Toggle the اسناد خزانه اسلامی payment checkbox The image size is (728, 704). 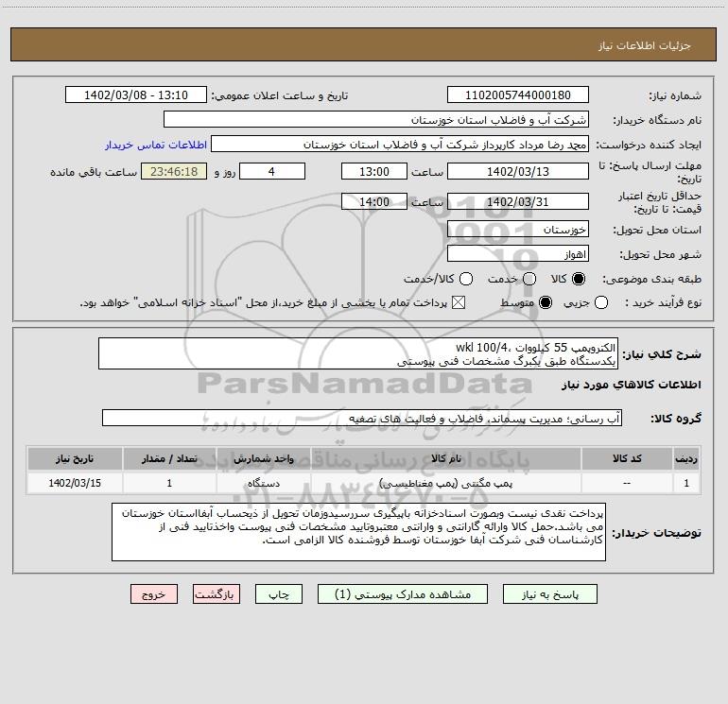point(459,302)
